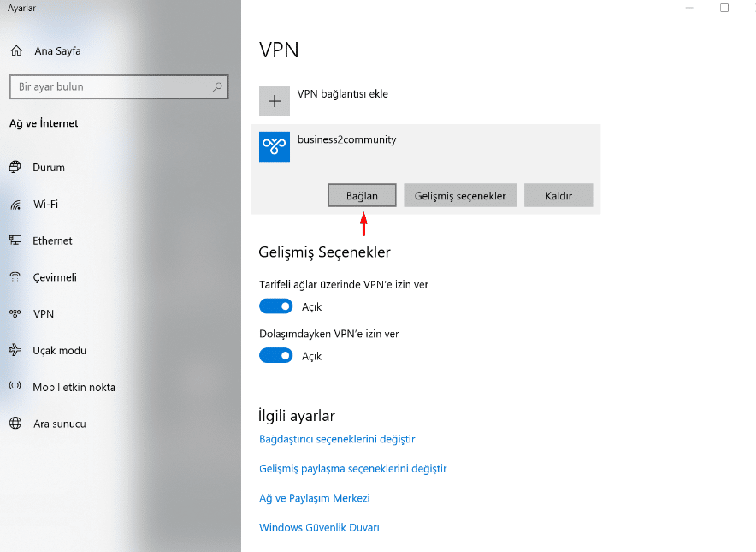Go to the Çevirmeli section

pos(55,277)
